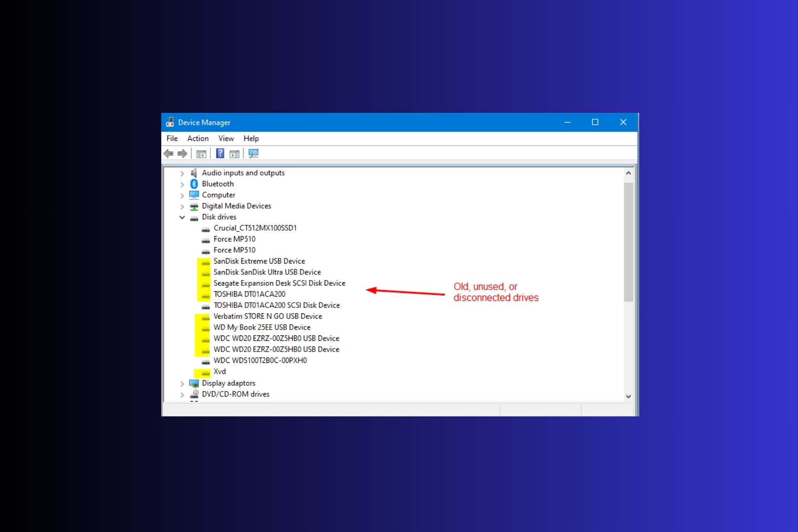Select the SanDisk Extreme USB Device entry
The image size is (798, 532).
[259, 261]
